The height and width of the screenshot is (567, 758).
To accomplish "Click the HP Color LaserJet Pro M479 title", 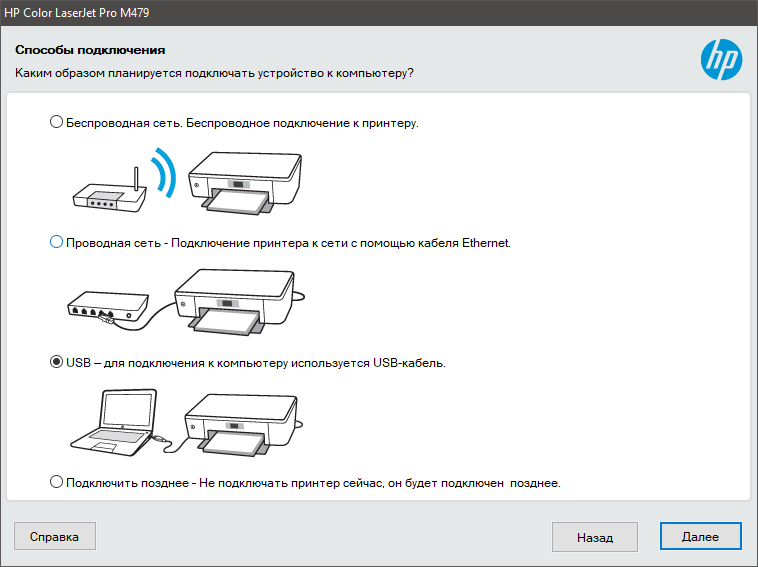I will 76,13.
